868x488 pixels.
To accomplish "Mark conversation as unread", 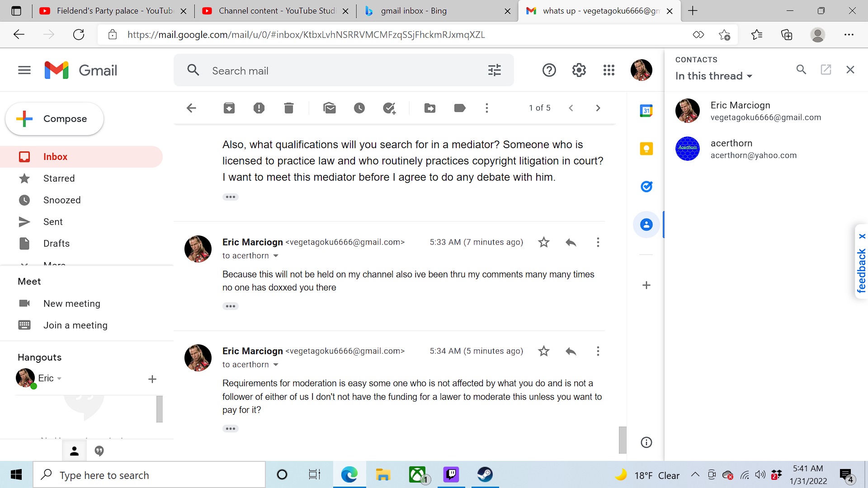I will (x=330, y=108).
